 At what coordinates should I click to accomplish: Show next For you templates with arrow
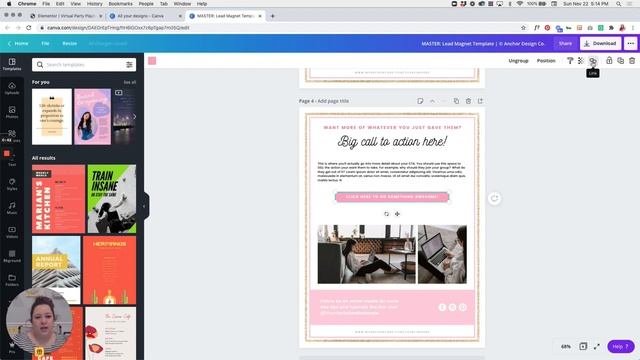(134, 116)
